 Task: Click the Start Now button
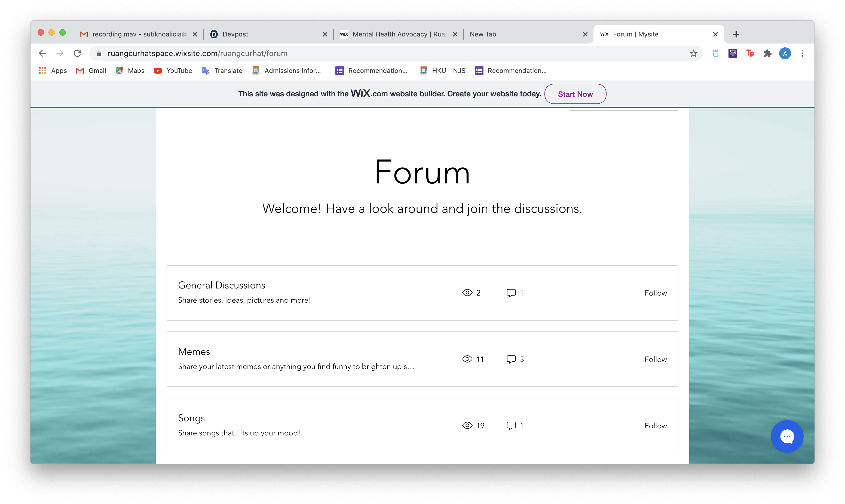[x=575, y=94]
